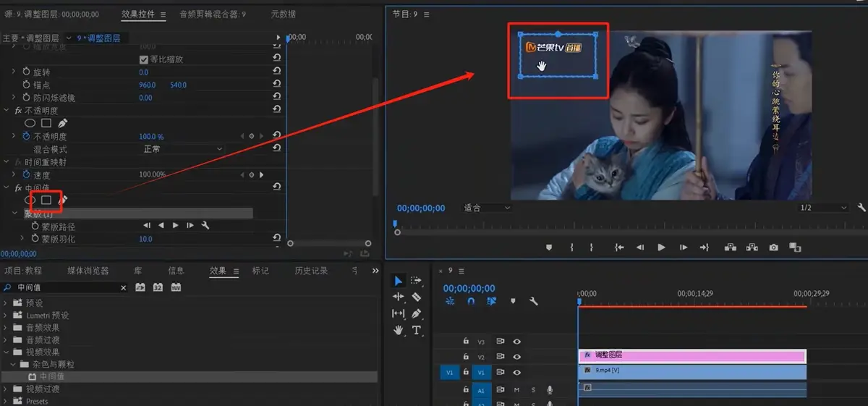Expand the Lumetri 预设 folder
Image resolution: width=868 pixels, height=406 pixels.
tap(6, 316)
